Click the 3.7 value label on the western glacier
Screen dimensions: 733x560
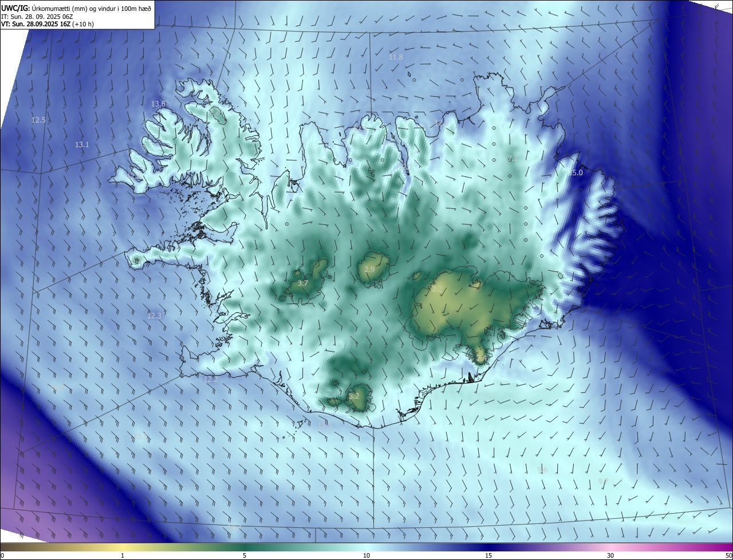(303, 283)
